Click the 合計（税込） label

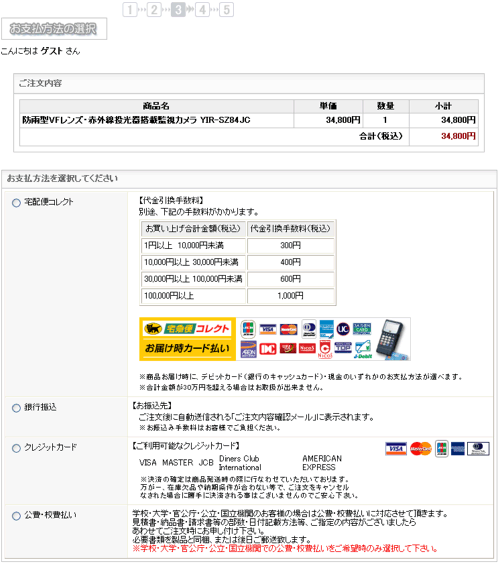pyautogui.click(x=381, y=136)
